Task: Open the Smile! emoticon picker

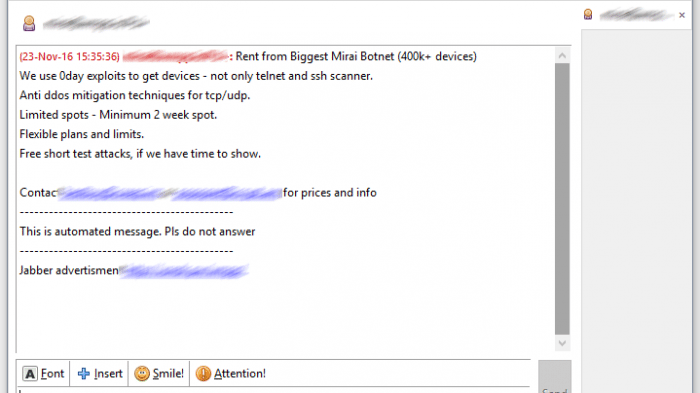Action: 159,373
